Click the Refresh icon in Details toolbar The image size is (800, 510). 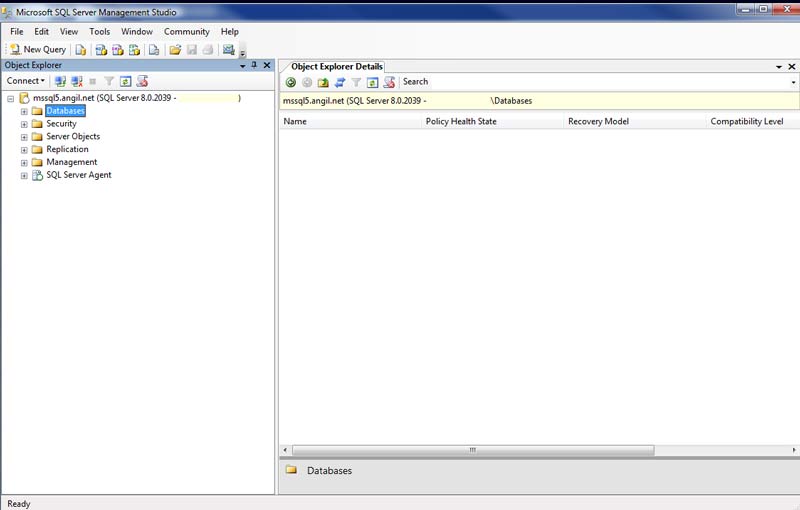coord(372,82)
